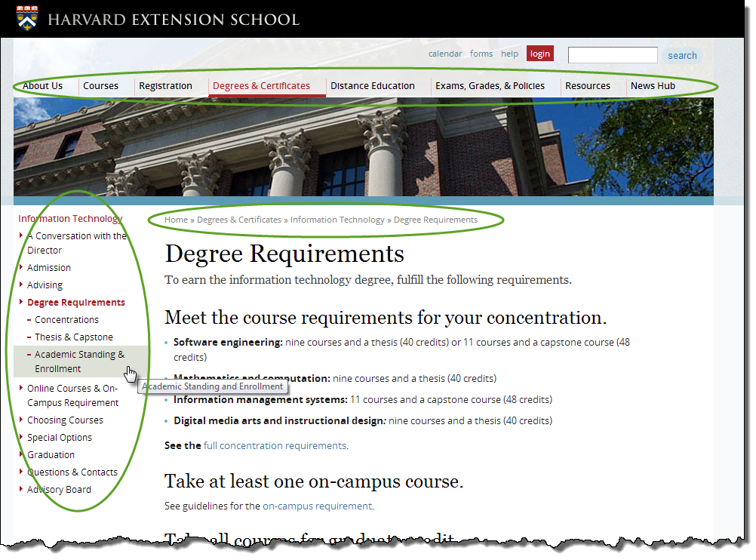Viewport: 756px width, 560px height.
Task: Click 'Take at least one on-campus course' heading
Action: [314, 482]
